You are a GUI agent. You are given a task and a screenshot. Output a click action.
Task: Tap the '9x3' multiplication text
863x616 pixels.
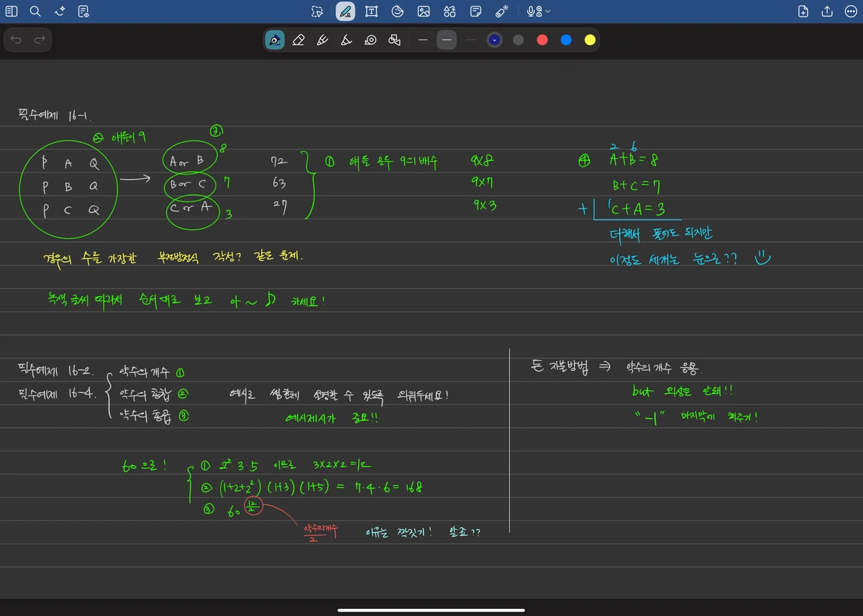pyautogui.click(x=485, y=205)
